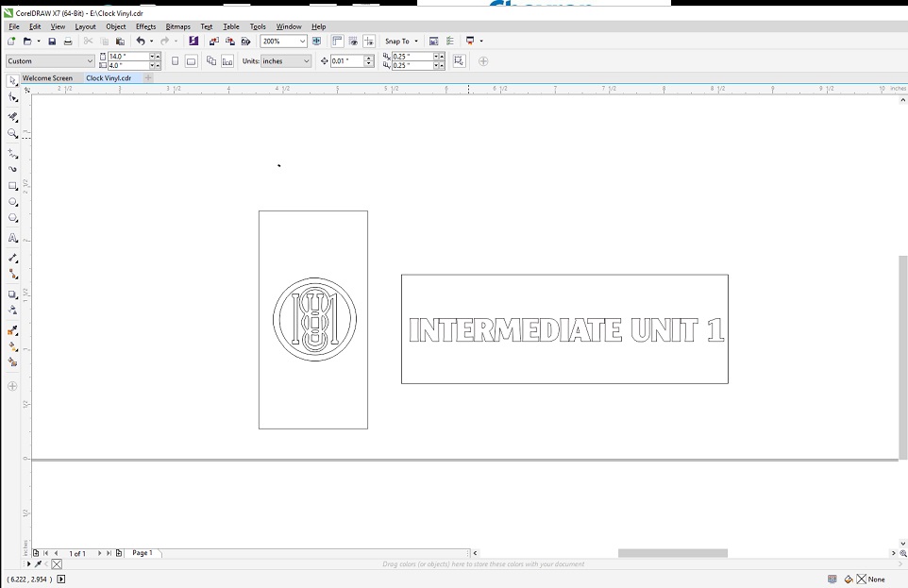Screen dimensions: 908x588
Task: Select the Pick tool
Action: (12, 81)
